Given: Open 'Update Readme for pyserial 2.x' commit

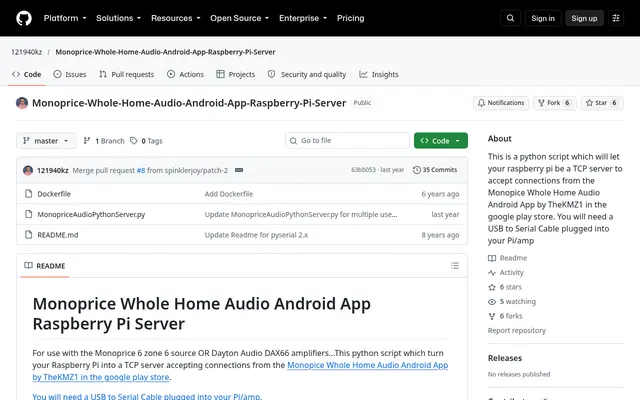Looking at the screenshot, I should pyautogui.click(x=256, y=235).
